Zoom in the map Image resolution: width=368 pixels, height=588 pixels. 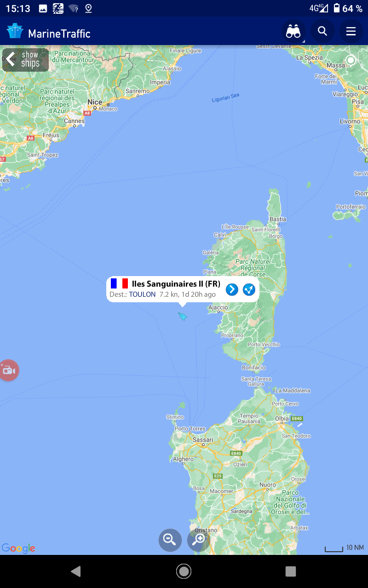pos(199,540)
